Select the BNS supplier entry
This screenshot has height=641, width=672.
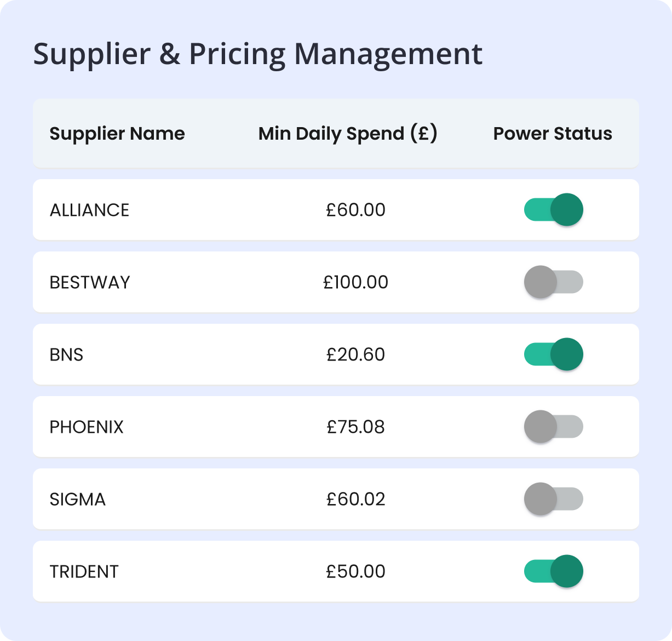coord(67,354)
